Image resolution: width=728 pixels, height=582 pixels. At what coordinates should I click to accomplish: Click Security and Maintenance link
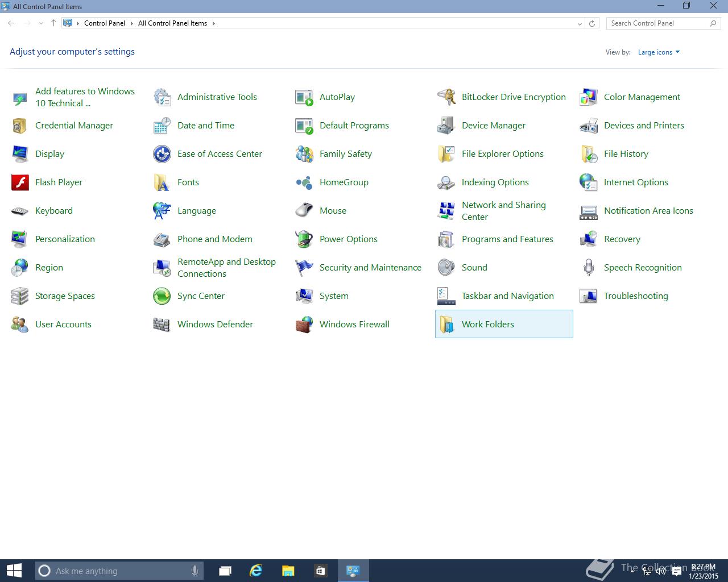(370, 268)
